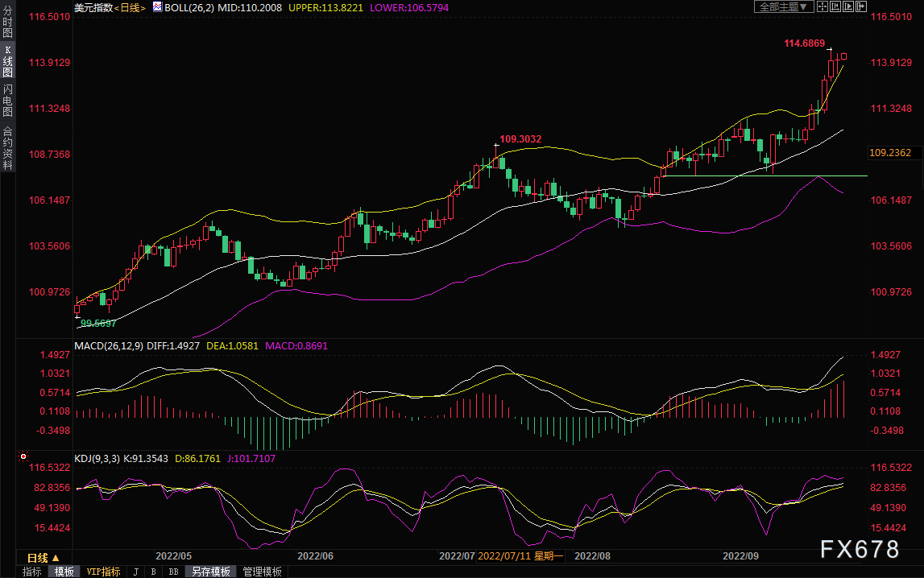
Task: Select the K线图 side tab
Action: (x=8, y=61)
